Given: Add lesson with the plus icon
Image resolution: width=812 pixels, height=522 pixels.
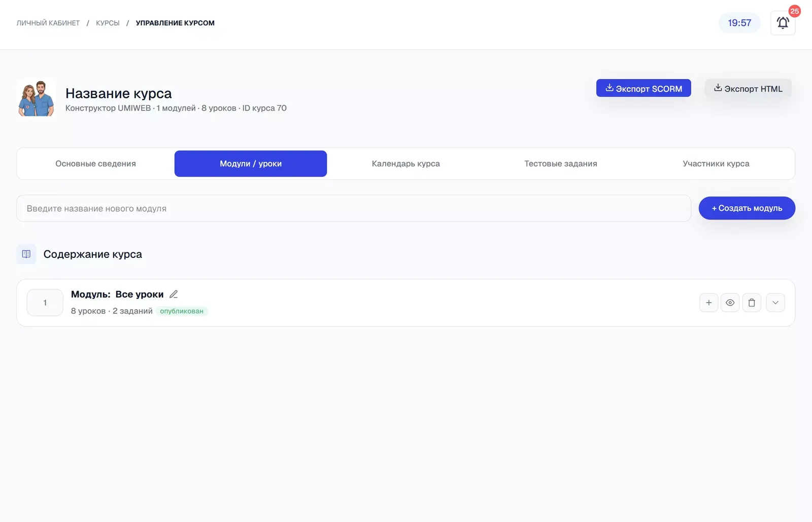Looking at the screenshot, I should [x=708, y=303].
